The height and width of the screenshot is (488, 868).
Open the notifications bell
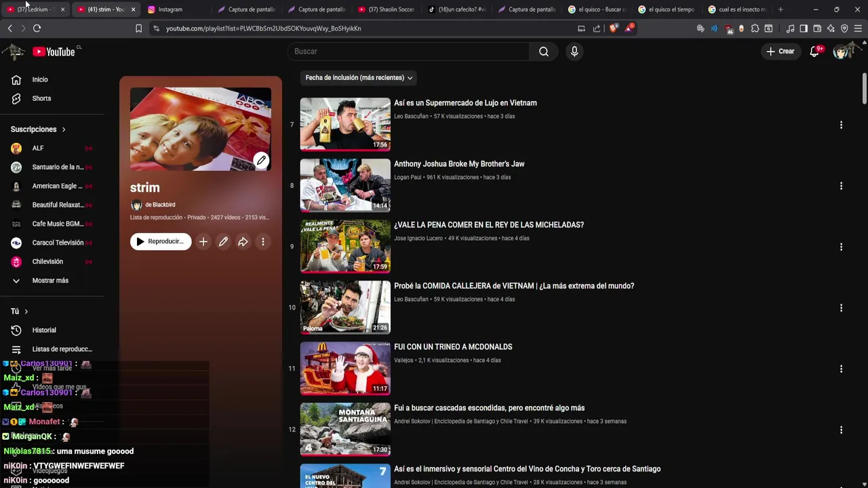click(x=815, y=52)
